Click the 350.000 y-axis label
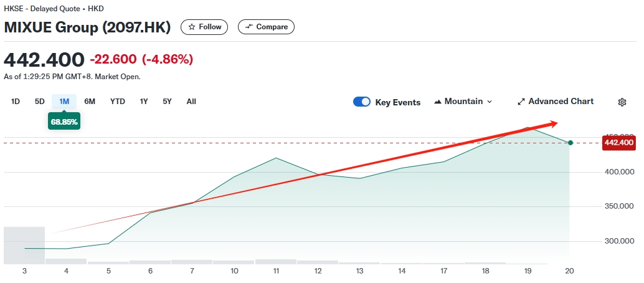644x283 pixels. [619, 206]
